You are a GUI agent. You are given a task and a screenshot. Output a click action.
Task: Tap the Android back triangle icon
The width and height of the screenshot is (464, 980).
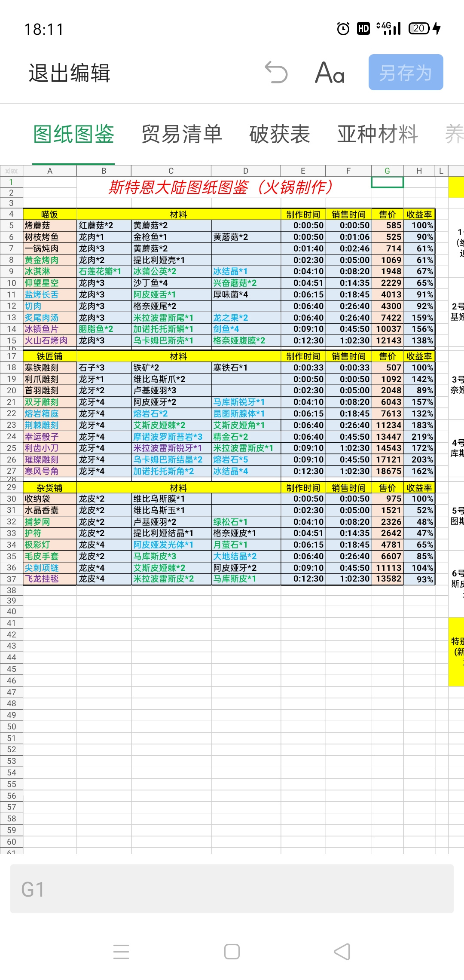(342, 952)
